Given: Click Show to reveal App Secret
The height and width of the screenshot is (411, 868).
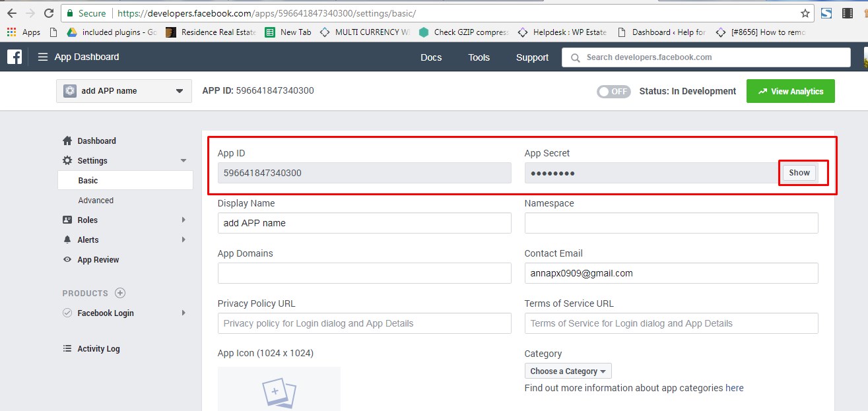Looking at the screenshot, I should pos(799,173).
